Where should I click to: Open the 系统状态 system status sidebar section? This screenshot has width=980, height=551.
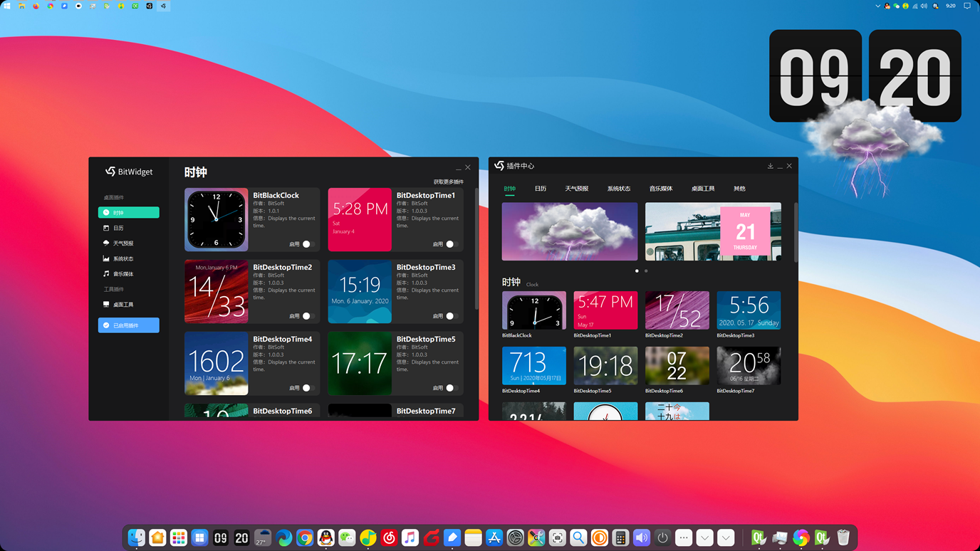point(128,258)
